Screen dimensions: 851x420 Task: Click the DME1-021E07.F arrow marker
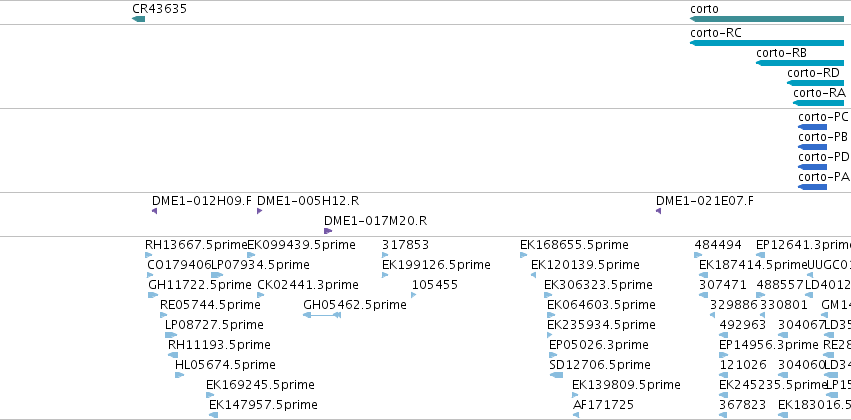[658, 211]
